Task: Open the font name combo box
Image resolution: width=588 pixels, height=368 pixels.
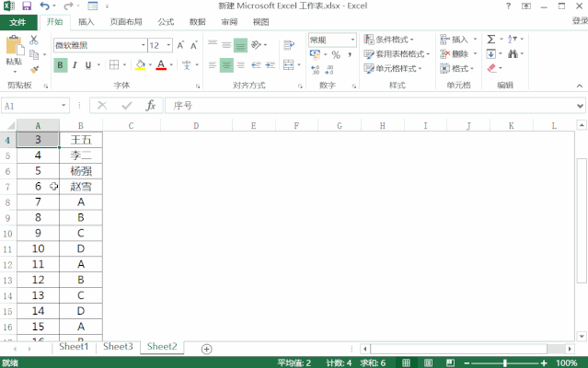Action: click(100, 45)
